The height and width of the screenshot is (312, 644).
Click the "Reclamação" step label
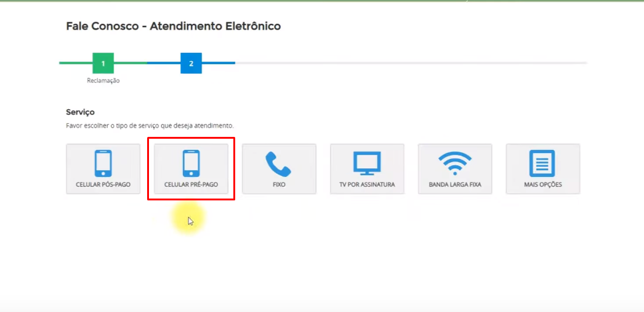pyautogui.click(x=103, y=81)
